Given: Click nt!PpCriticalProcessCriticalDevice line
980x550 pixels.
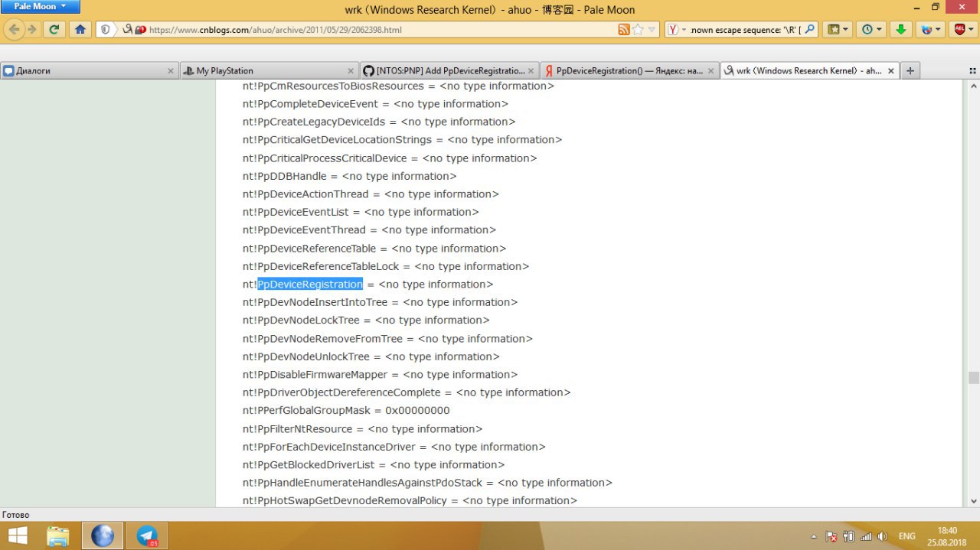Looking at the screenshot, I should (x=390, y=158).
